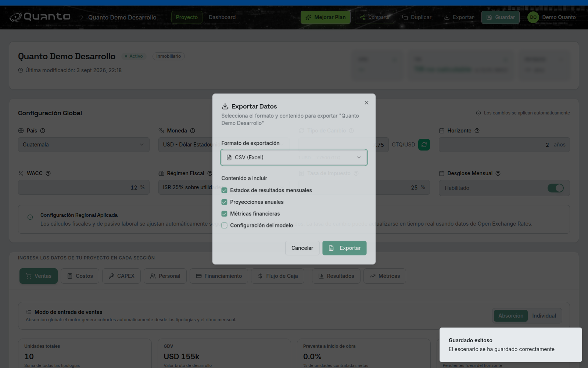Click the help icon next to Desglose Mensual
This screenshot has height=368, width=588.
point(498,173)
